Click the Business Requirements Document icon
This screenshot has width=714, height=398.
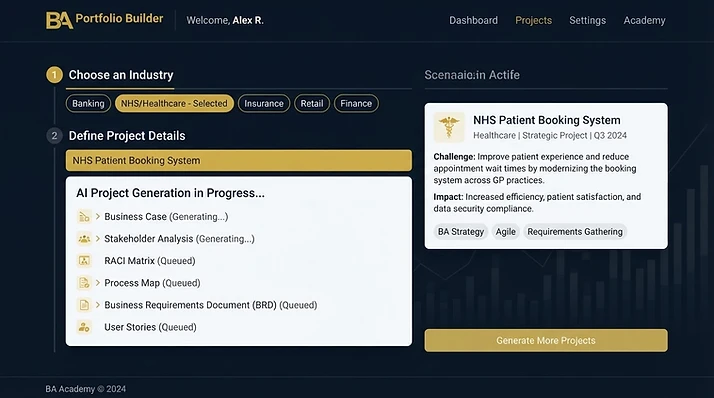[84, 305]
